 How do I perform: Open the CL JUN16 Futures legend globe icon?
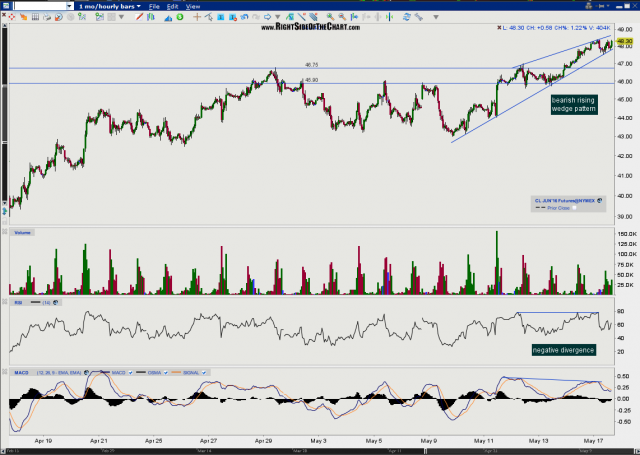600,200
